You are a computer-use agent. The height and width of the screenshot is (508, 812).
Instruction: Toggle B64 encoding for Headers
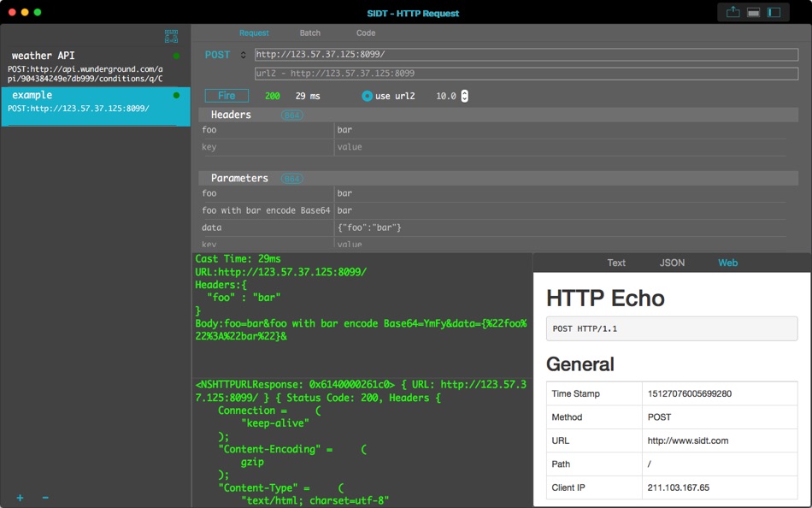point(292,115)
